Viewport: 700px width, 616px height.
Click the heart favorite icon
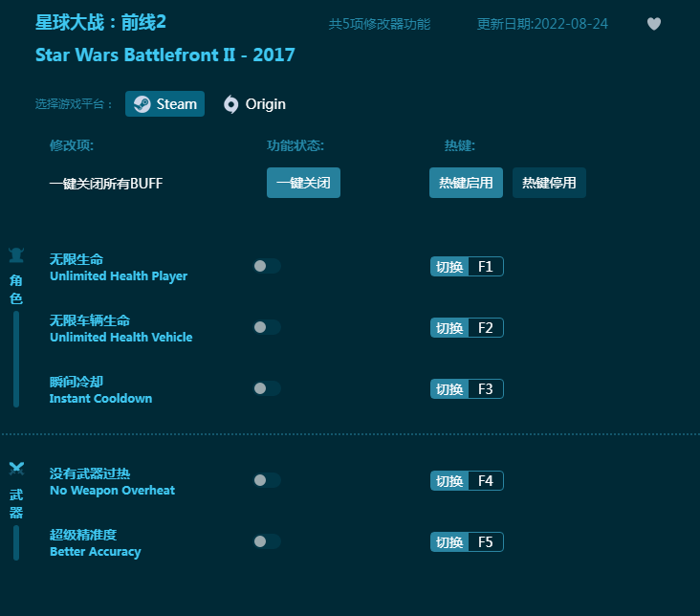653,24
